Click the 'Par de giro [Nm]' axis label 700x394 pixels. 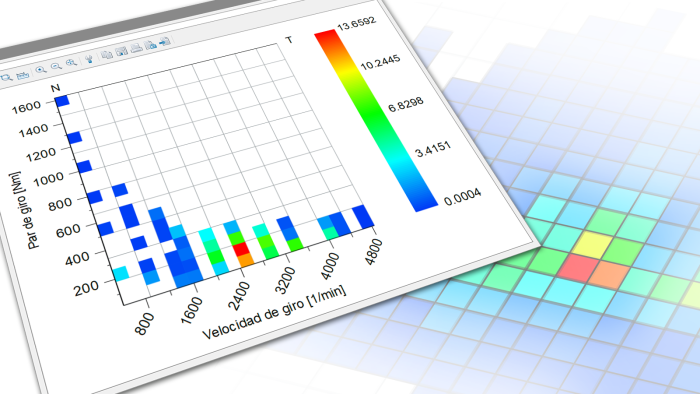coord(21,210)
